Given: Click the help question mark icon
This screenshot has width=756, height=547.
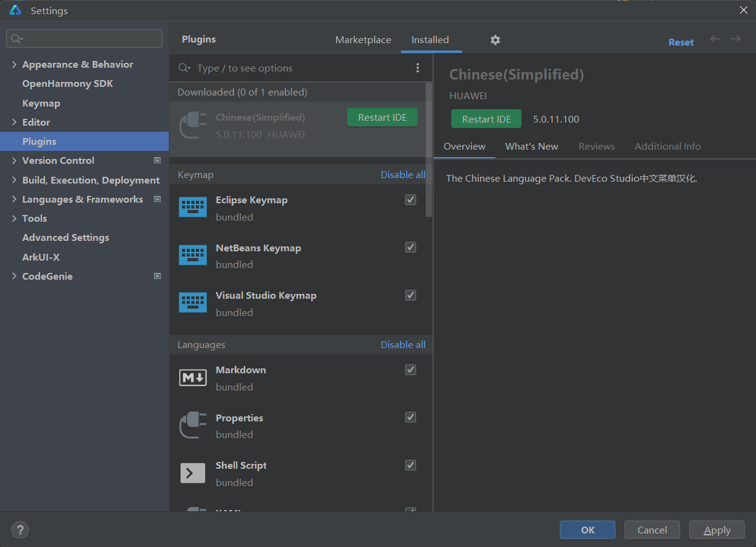Looking at the screenshot, I should [20, 529].
